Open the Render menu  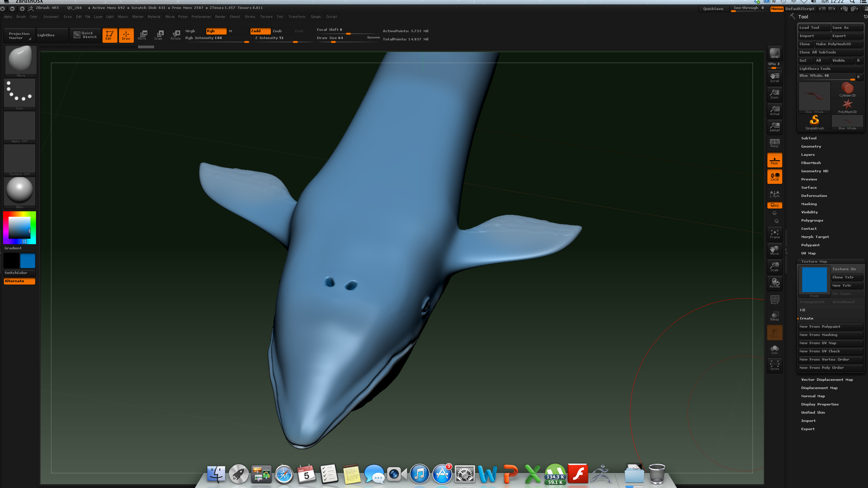point(220,16)
